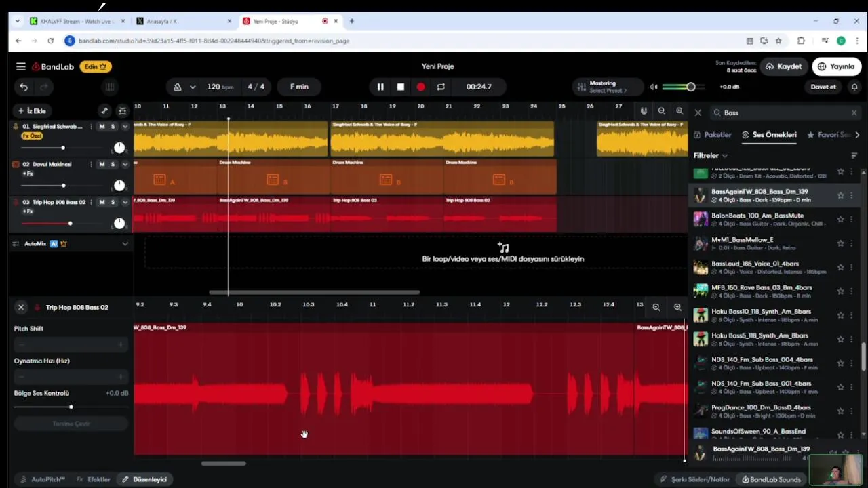This screenshot has width=868, height=488.
Task: Zoom in the waveform editor
Action: 677,307
